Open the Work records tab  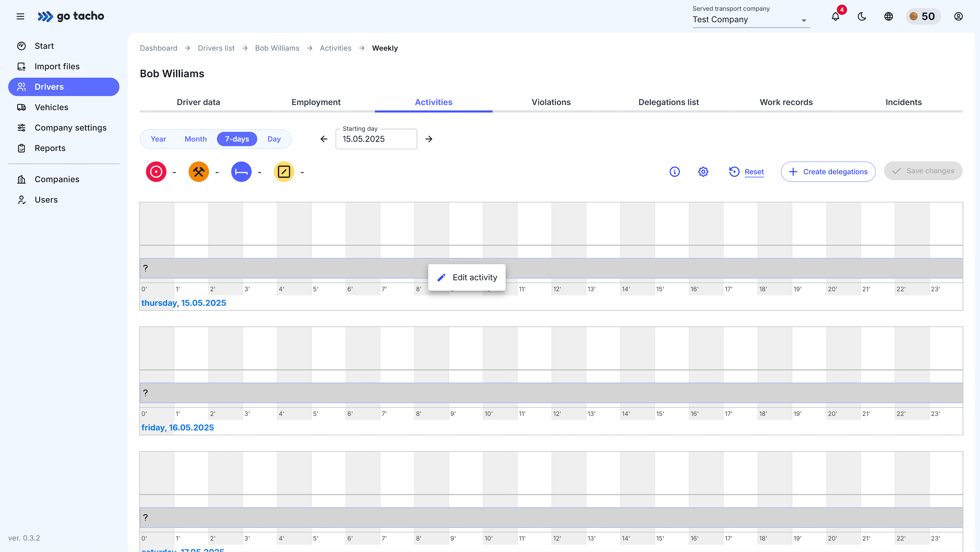click(x=786, y=102)
